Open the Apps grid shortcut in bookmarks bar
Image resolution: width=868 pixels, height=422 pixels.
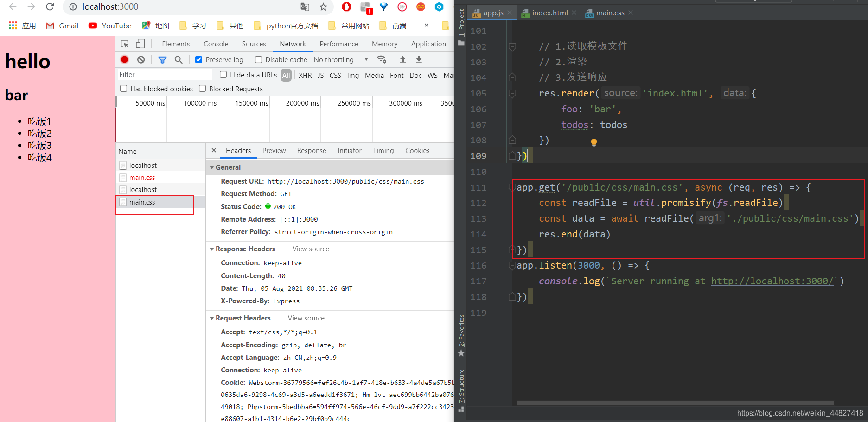point(13,26)
